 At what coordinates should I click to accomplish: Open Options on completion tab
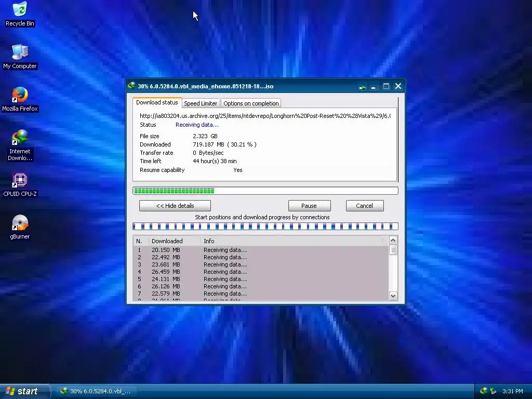point(251,103)
